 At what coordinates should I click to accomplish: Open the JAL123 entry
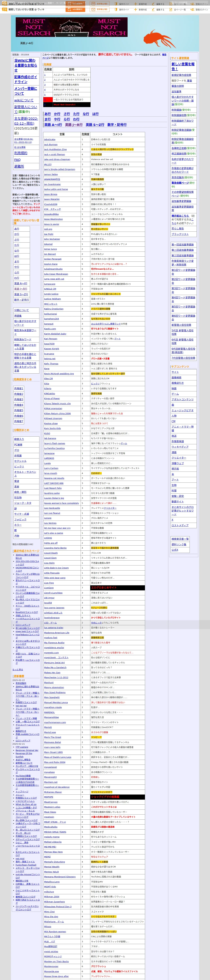pos(48,164)
